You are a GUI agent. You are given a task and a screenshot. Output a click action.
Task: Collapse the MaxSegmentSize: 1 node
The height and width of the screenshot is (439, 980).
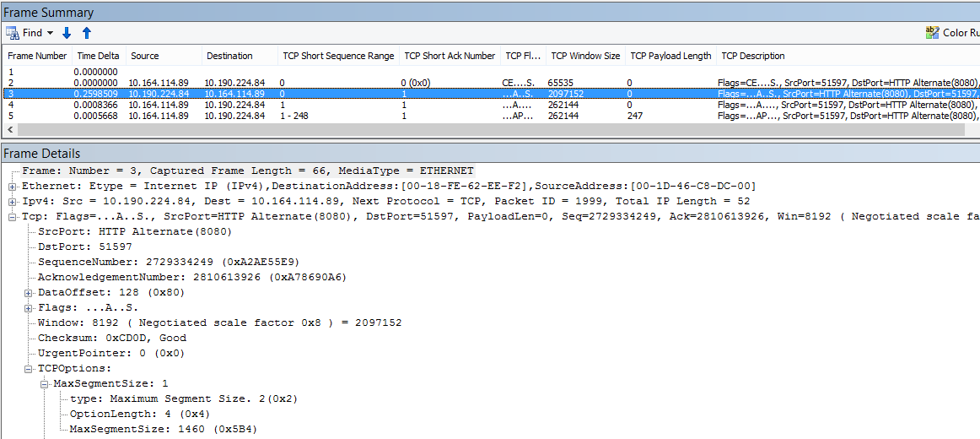(x=45, y=384)
